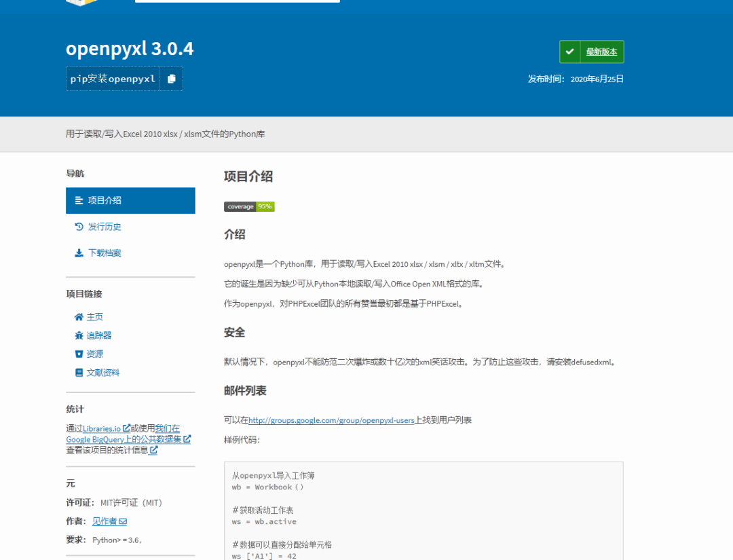Image resolution: width=733 pixels, height=560 pixels.
Task: Click the openpyxl 3.0.4 package title
Action: 130,49
